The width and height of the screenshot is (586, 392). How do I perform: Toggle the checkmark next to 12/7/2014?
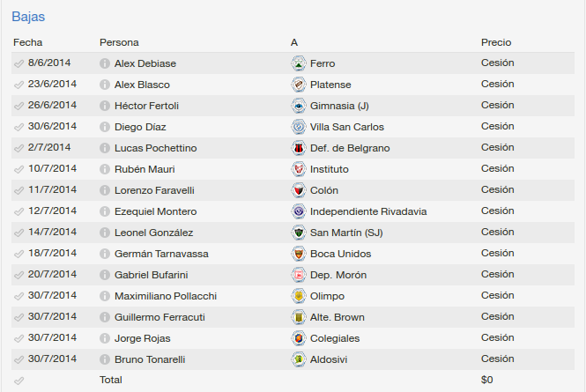click(19, 211)
